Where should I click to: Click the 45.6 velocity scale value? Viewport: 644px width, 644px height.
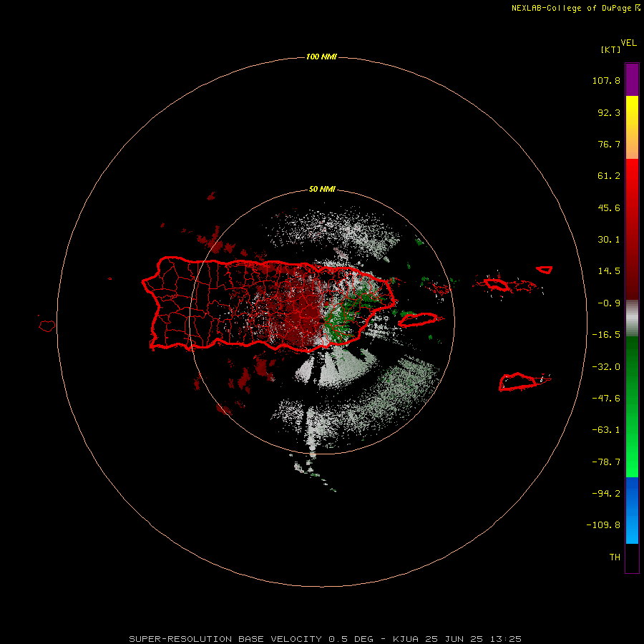click(x=609, y=208)
